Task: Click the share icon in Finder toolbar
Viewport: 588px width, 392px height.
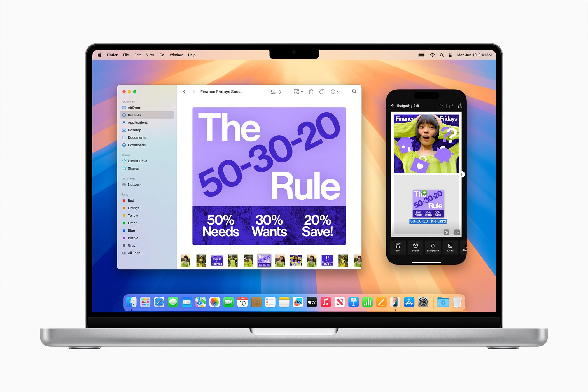Action: (312, 92)
